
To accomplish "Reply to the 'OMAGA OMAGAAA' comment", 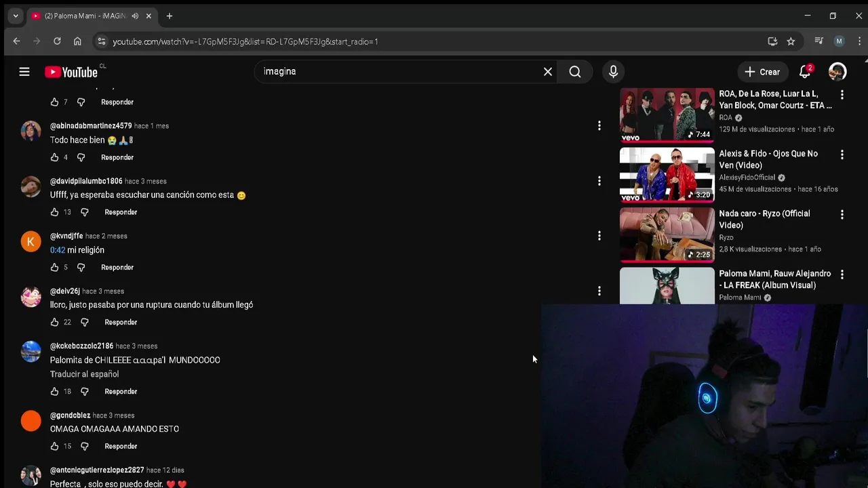I will pos(121,446).
